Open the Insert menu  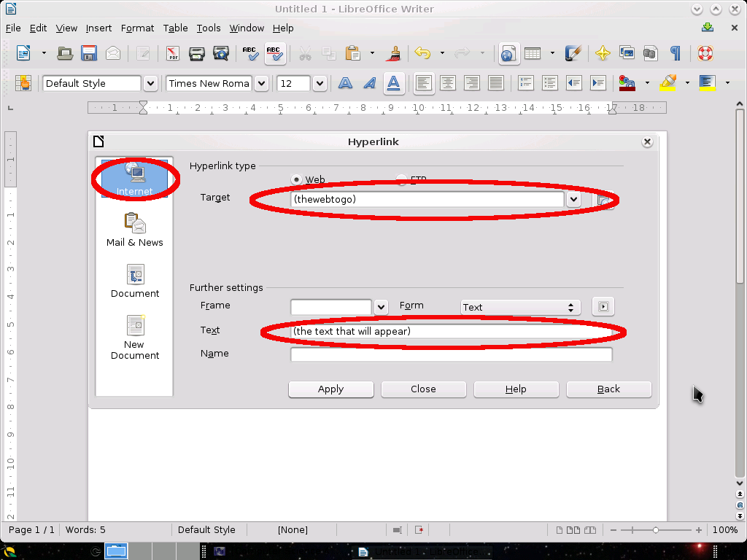98,28
